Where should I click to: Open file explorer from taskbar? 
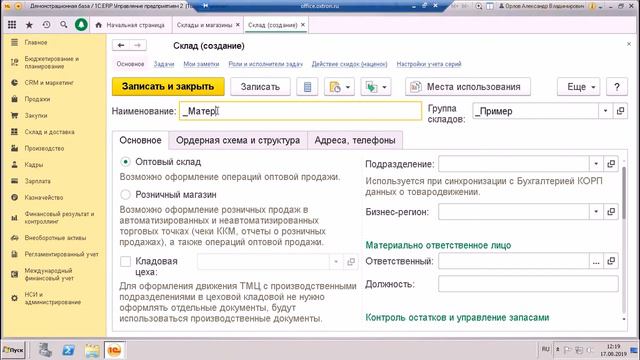[92, 350]
